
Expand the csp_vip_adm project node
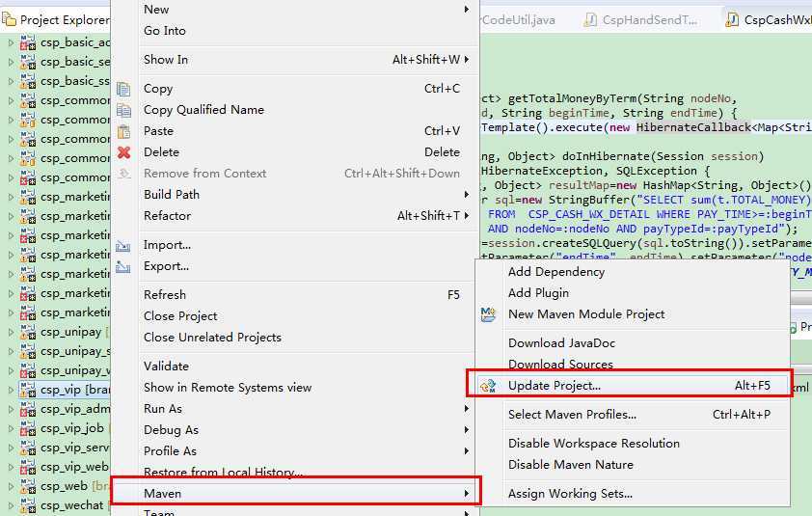pos(11,409)
